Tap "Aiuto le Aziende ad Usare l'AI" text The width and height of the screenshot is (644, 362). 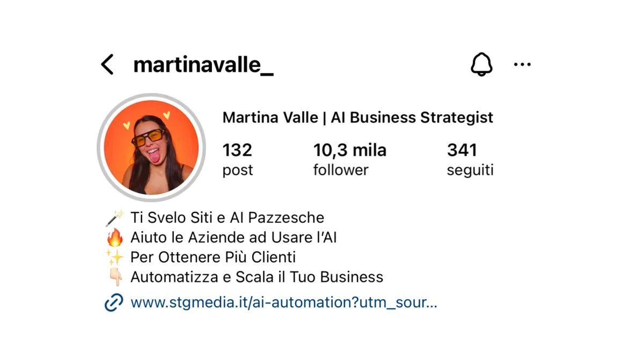coord(233,238)
